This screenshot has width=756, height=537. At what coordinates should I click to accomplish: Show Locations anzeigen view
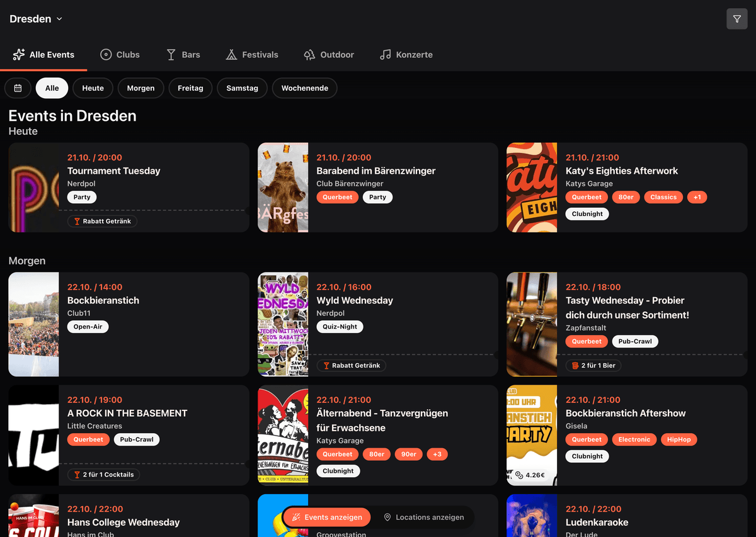click(423, 517)
